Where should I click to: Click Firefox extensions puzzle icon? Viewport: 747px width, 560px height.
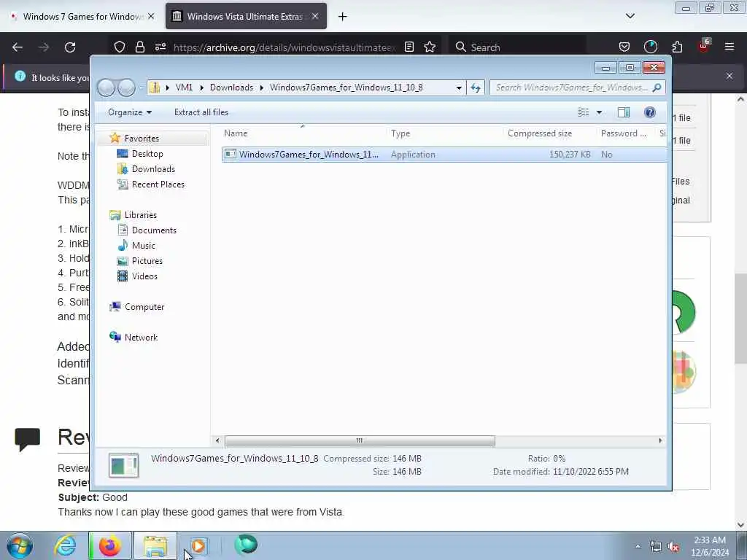tap(677, 47)
